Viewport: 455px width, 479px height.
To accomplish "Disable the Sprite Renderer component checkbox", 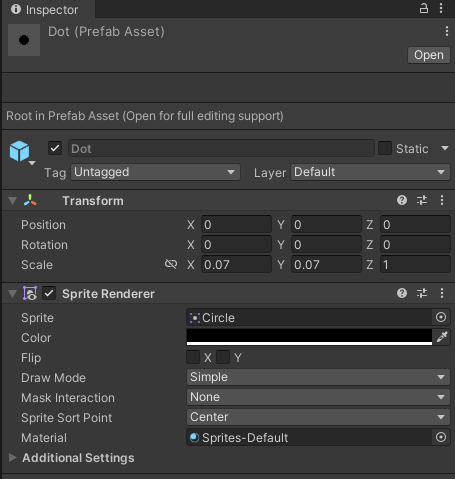I will [x=49, y=293].
